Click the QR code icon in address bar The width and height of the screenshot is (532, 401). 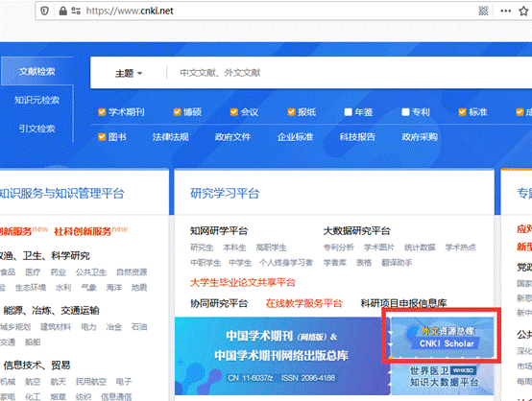coord(483,11)
